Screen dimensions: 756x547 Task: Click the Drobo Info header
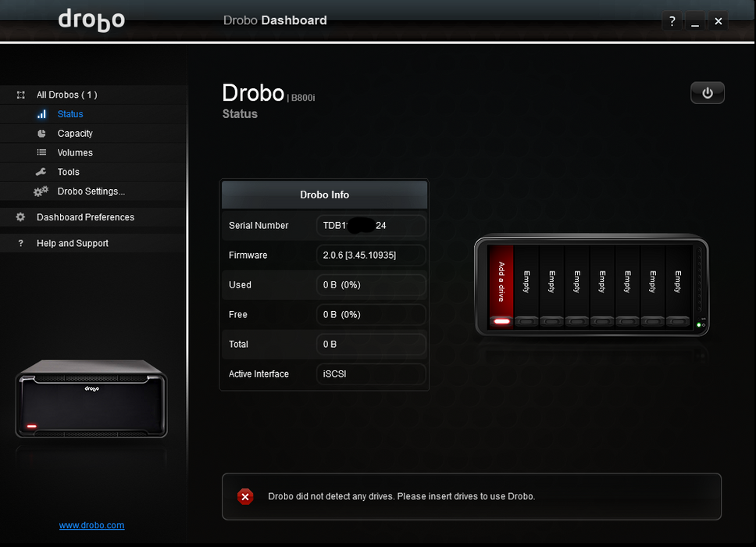tap(324, 195)
